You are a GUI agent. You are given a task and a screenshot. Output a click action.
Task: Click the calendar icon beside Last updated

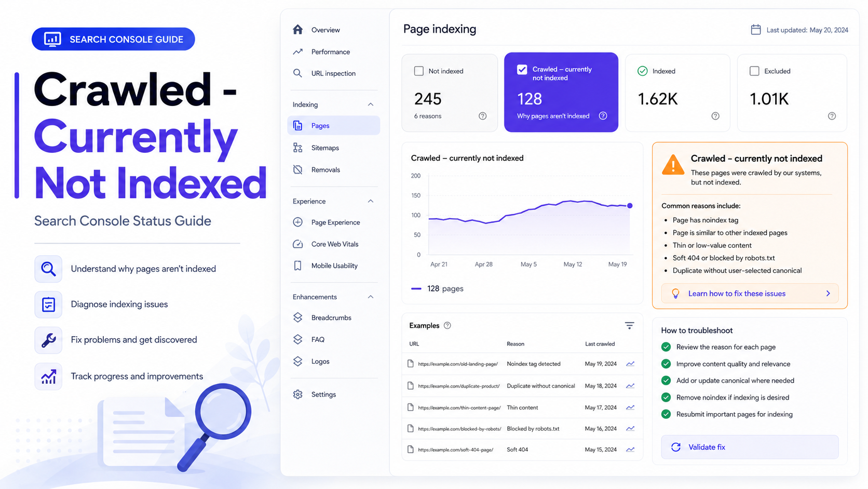point(756,30)
